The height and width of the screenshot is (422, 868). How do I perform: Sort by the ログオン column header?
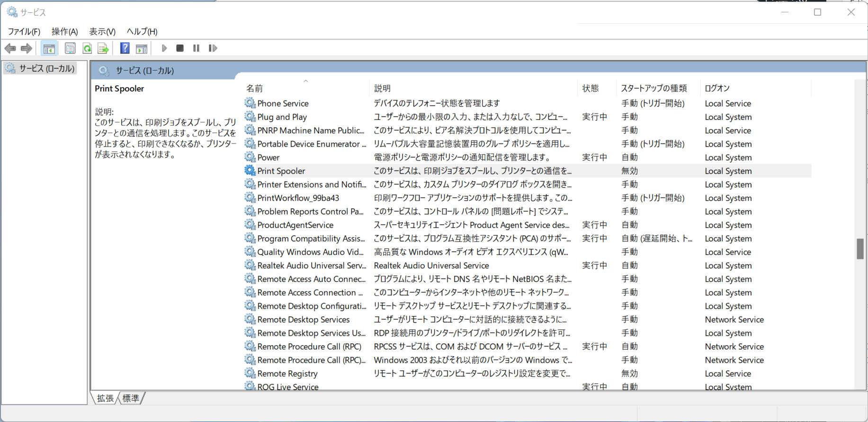717,89
